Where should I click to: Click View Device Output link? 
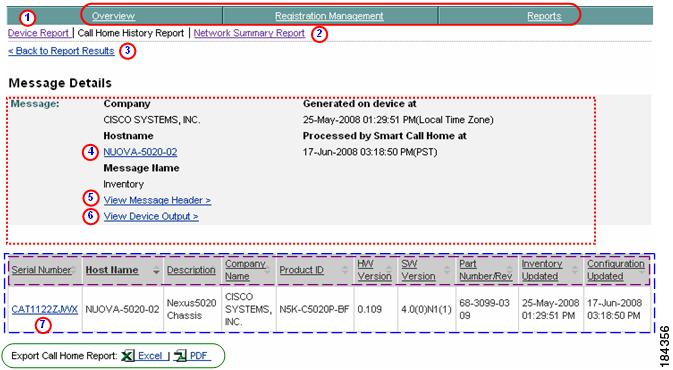[x=151, y=216]
